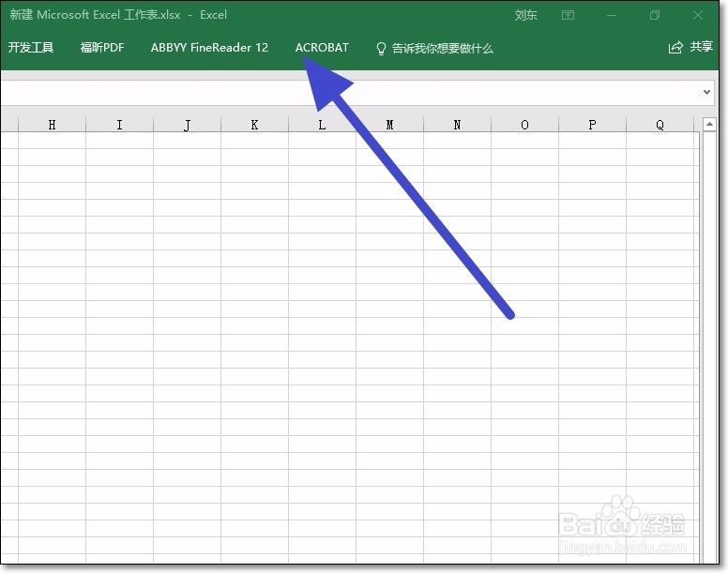Expand the formula bar chevron
Image resolution: width=728 pixels, height=573 pixels.
click(706, 92)
